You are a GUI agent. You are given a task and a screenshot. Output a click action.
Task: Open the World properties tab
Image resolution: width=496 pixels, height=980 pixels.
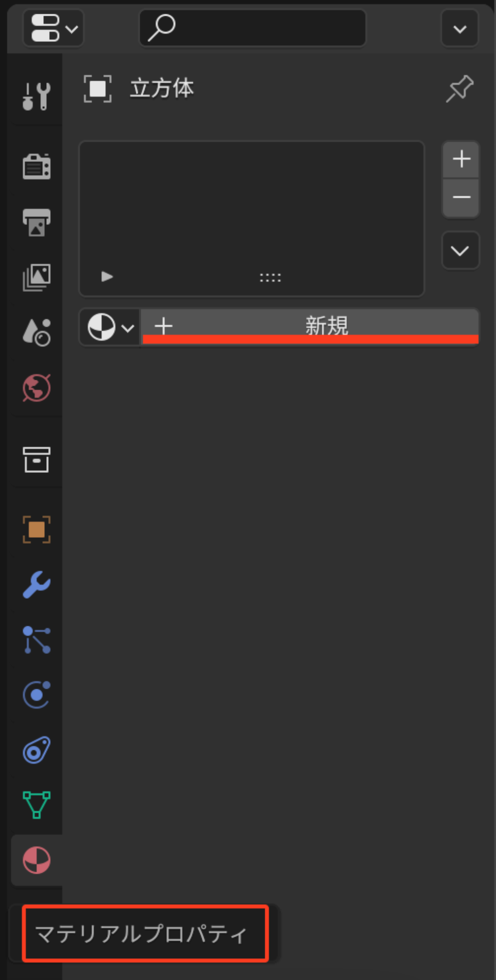click(x=36, y=388)
